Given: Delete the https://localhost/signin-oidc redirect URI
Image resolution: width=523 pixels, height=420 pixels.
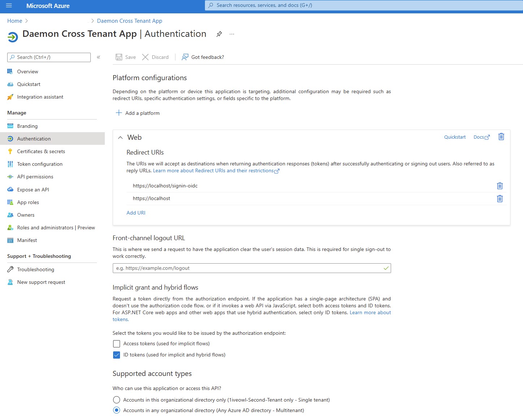Looking at the screenshot, I should 500,186.
